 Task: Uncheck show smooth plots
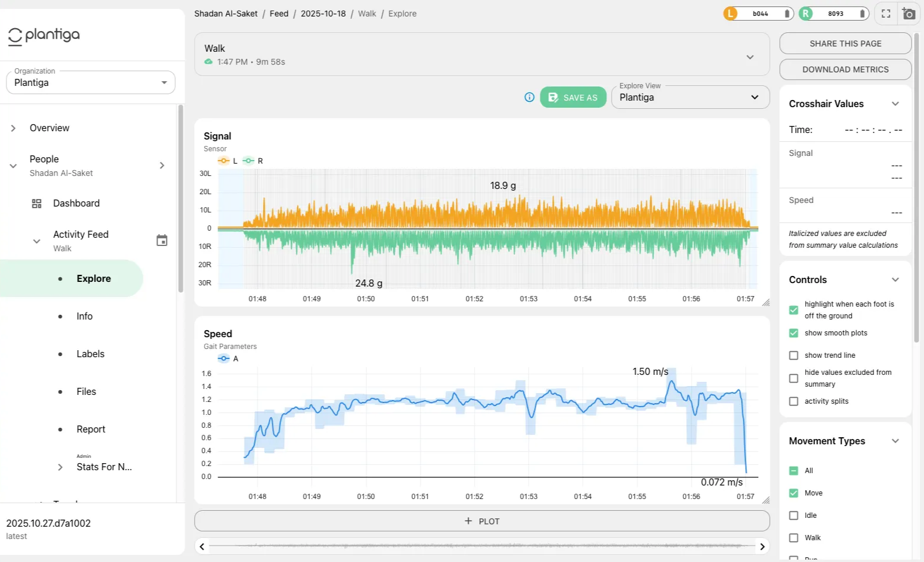pos(793,333)
